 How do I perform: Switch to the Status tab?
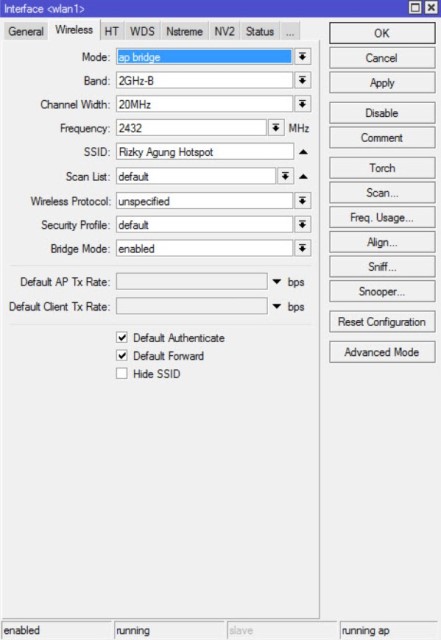click(260, 31)
